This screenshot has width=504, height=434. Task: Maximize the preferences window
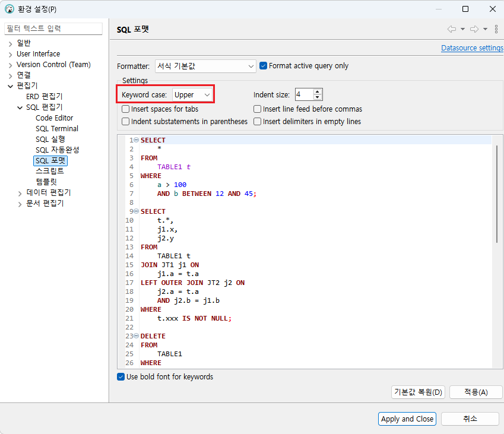click(x=465, y=9)
